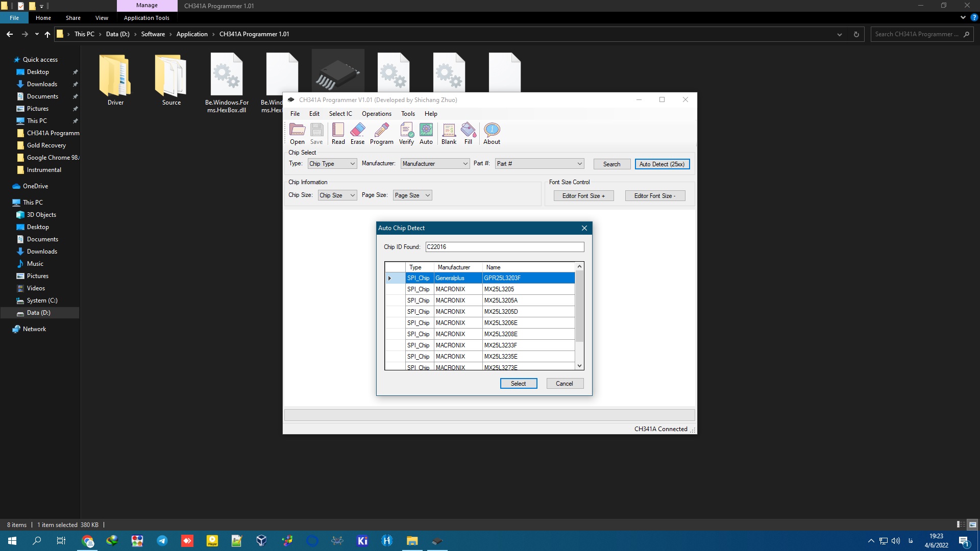Click the Blank check icon
980x551 pixels.
pos(449,134)
